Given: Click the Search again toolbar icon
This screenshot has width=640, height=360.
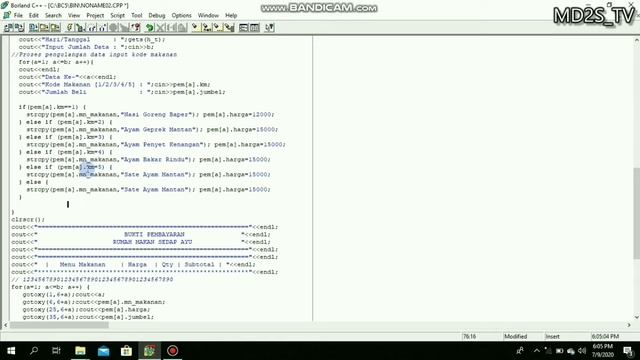Looking at the screenshot, I should (218, 28).
